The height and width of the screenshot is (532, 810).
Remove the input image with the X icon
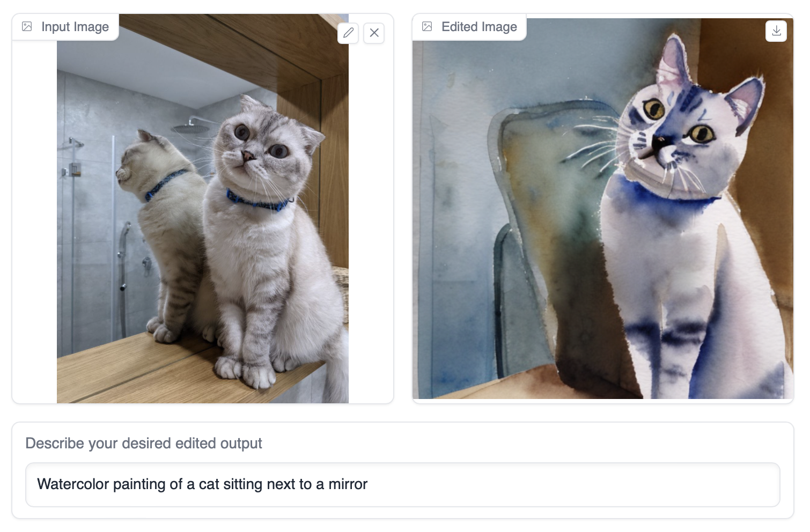374,33
